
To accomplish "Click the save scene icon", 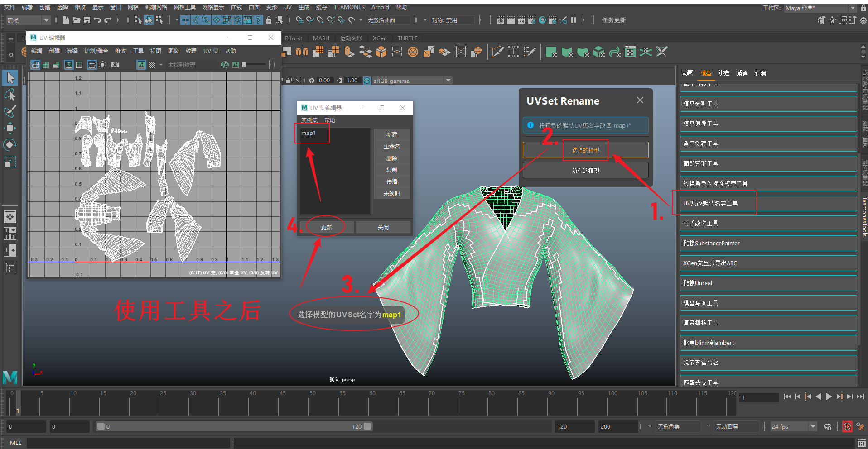I will click(87, 20).
